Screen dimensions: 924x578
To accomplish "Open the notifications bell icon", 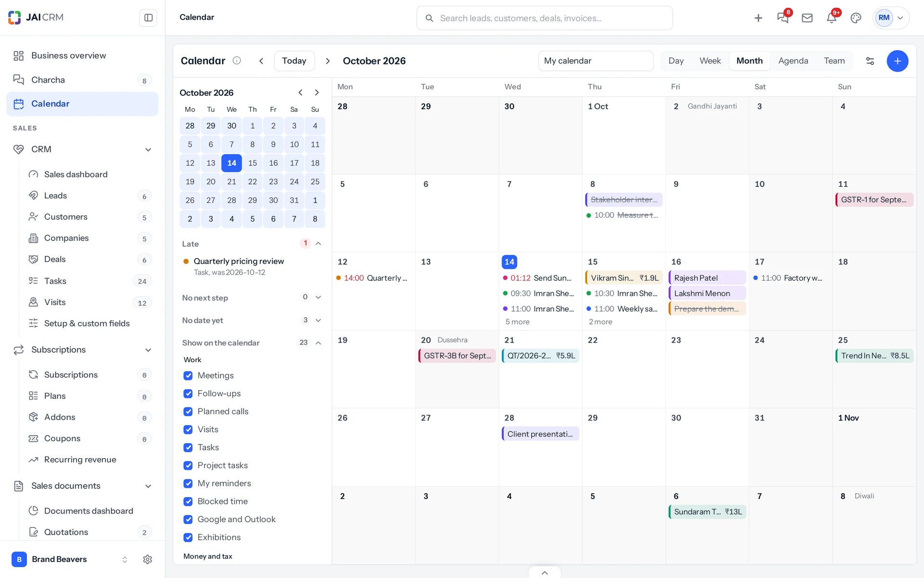I will pos(832,18).
